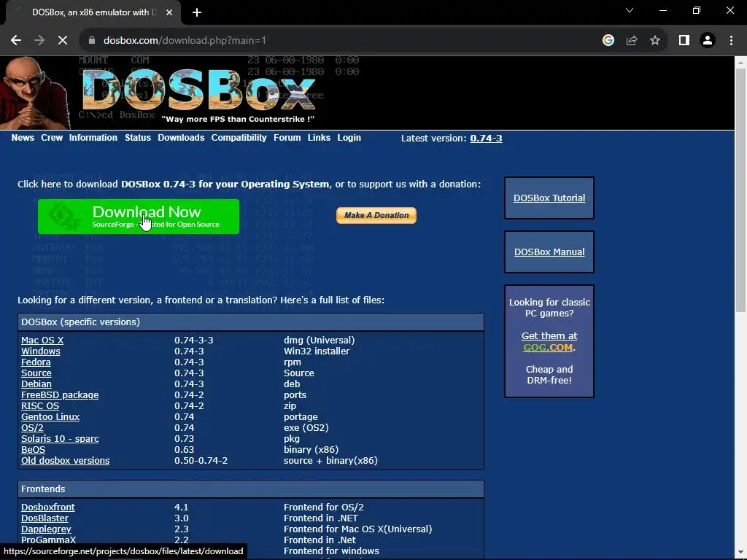Screen dimensions: 747x560
Task: Open the Debian deb download
Action: 36,384
